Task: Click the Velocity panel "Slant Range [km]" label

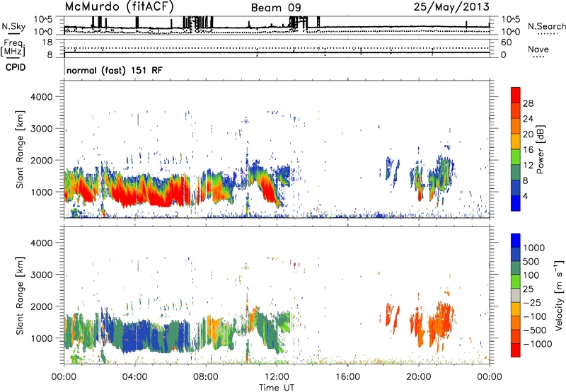Action: tap(20, 295)
